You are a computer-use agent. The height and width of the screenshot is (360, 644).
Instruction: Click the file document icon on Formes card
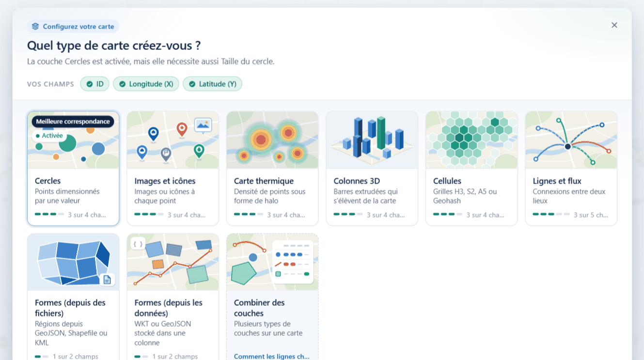(107, 280)
